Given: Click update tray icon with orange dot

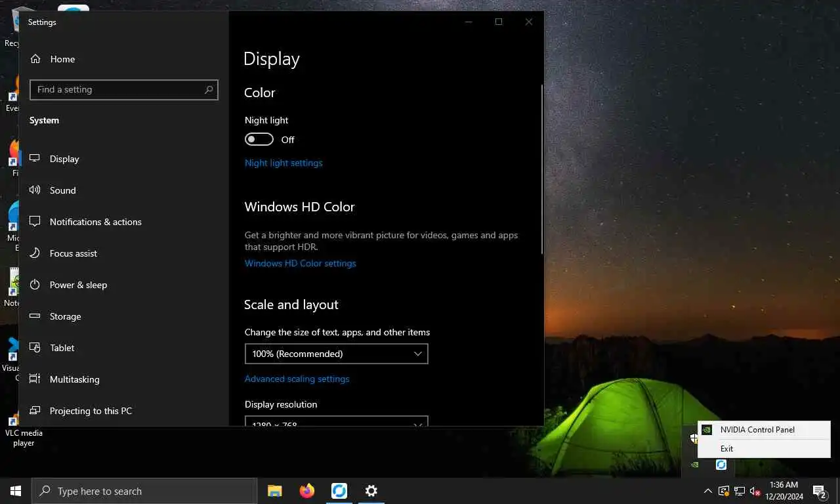Looking at the screenshot, I should click(x=724, y=491).
